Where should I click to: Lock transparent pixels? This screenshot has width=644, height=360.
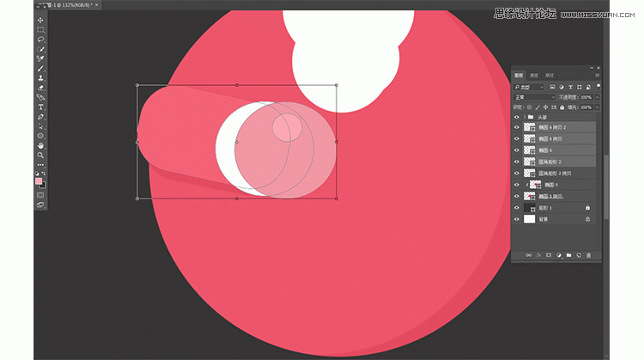click(x=530, y=107)
